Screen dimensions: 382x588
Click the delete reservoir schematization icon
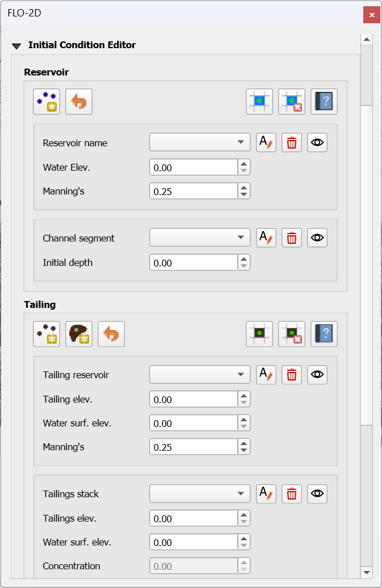tap(291, 101)
